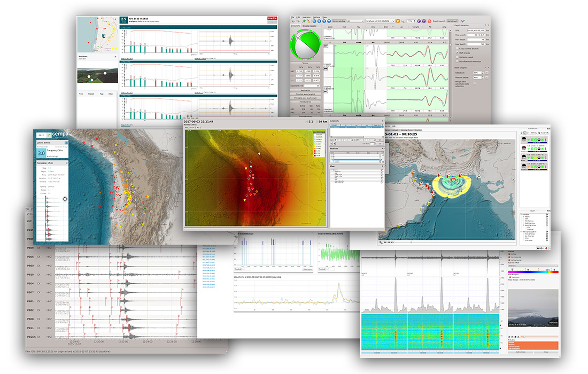
Task: Click the red circular icon before Depth search
Action: (x=429, y=21)
